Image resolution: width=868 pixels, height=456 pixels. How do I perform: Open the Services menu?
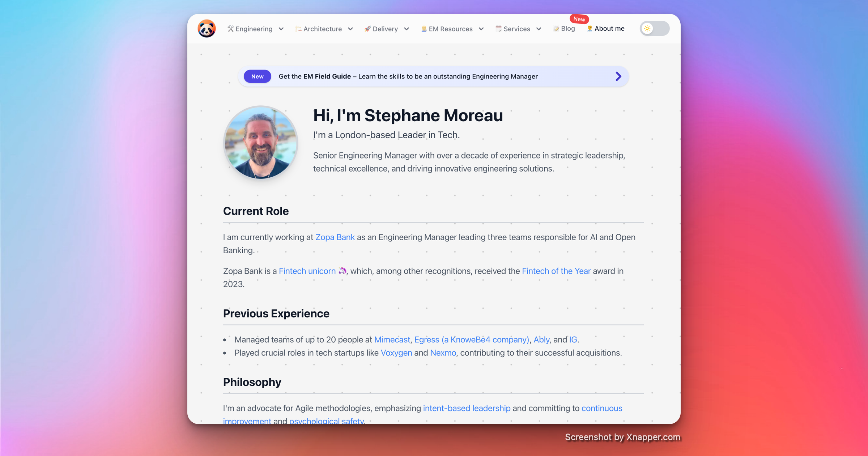519,29
